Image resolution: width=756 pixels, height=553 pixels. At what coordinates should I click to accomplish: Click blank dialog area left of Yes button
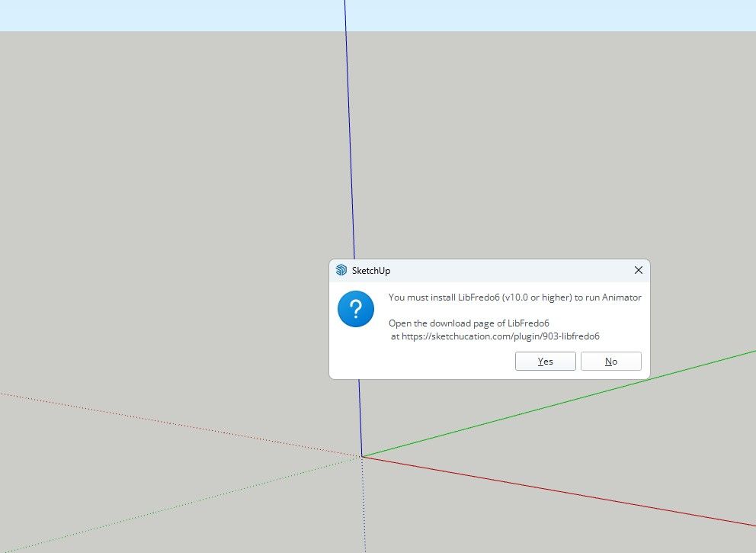click(x=427, y=362)
